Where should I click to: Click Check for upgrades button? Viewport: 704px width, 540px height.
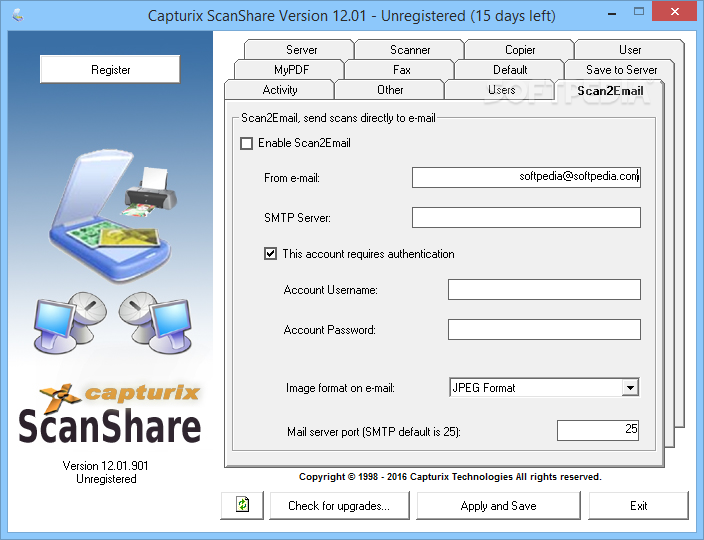[339, 506]
